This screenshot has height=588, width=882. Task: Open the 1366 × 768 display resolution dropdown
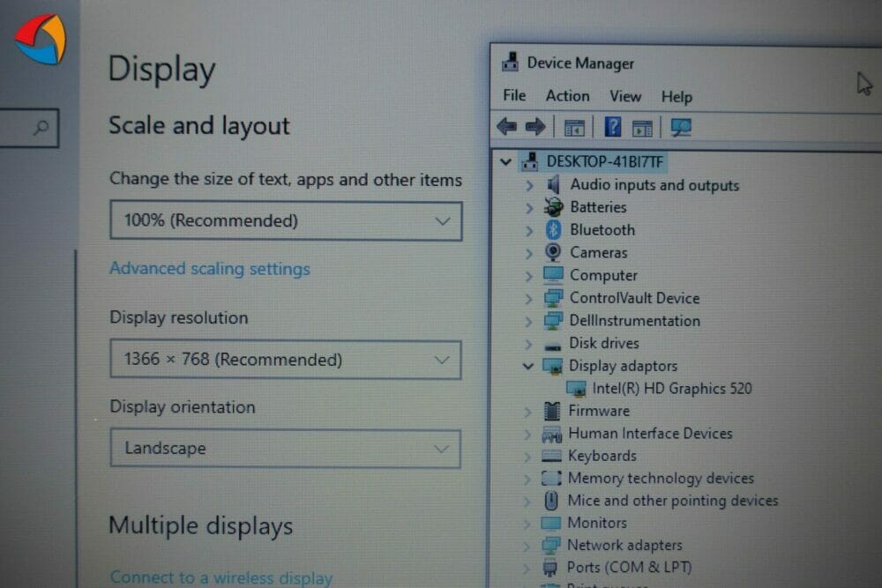pos(286,359)
